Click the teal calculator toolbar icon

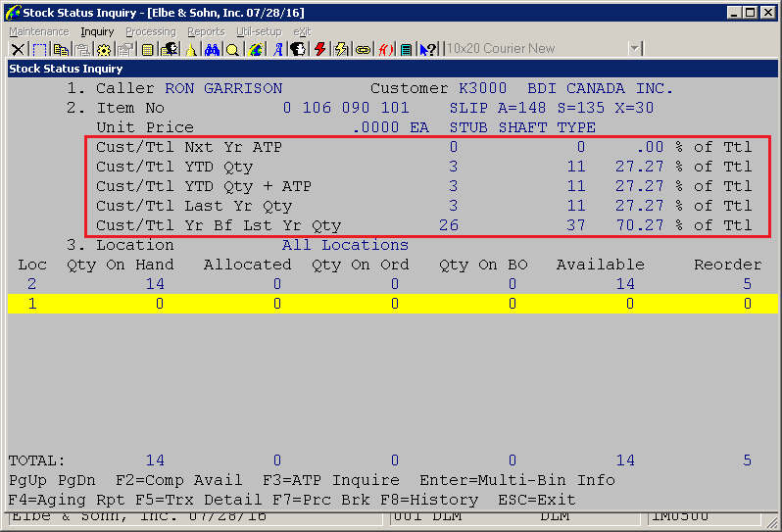coord(407,49)
